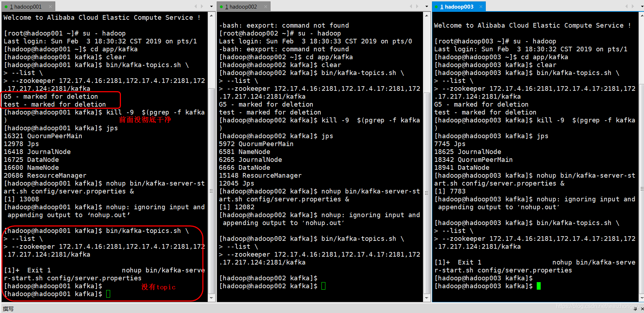The image size is (644, 313).
Task: Click the line '15148 ResourceManager'
Action: (x=260, y=176)
